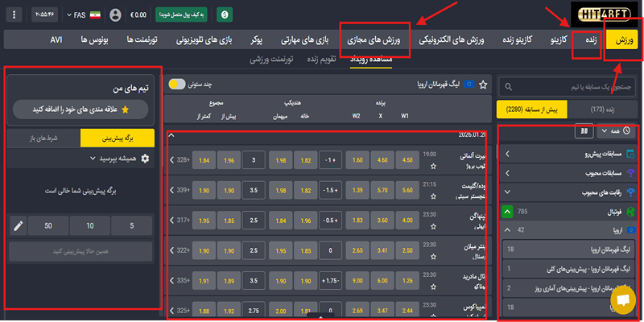Screen dimensions: 644x322
Task: Click the clock icon in time filter
Action: (626, 130)
